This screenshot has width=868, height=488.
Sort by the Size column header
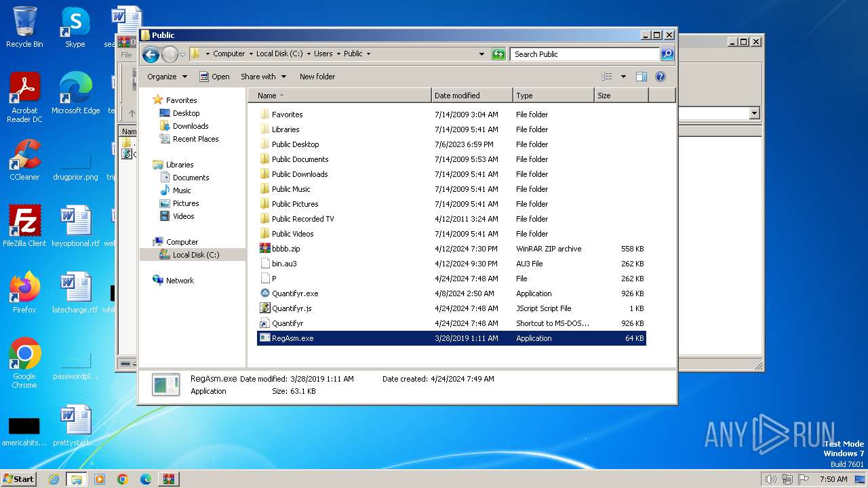point(621,96)
